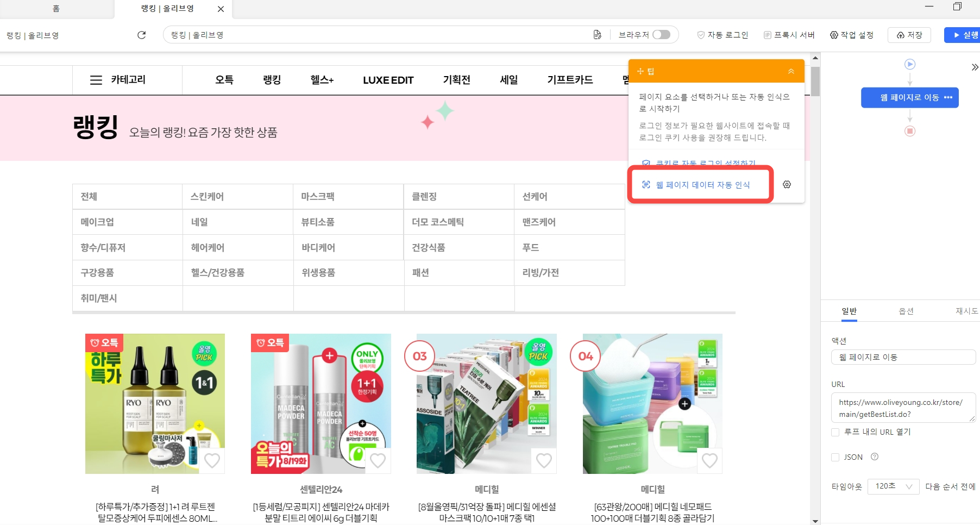Click the heart icon on the 센텔리안24 product
This screenshot has width=980, height=525.
(378, 460)
